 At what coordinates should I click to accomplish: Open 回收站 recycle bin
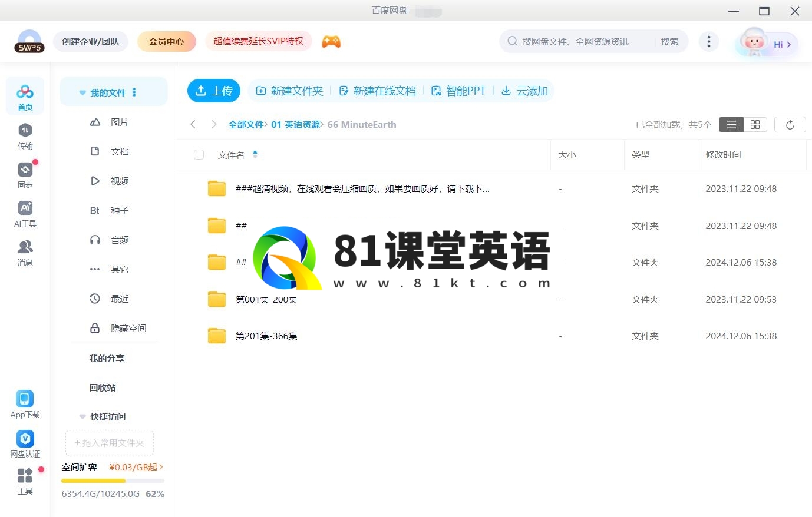tap(103, 387)
